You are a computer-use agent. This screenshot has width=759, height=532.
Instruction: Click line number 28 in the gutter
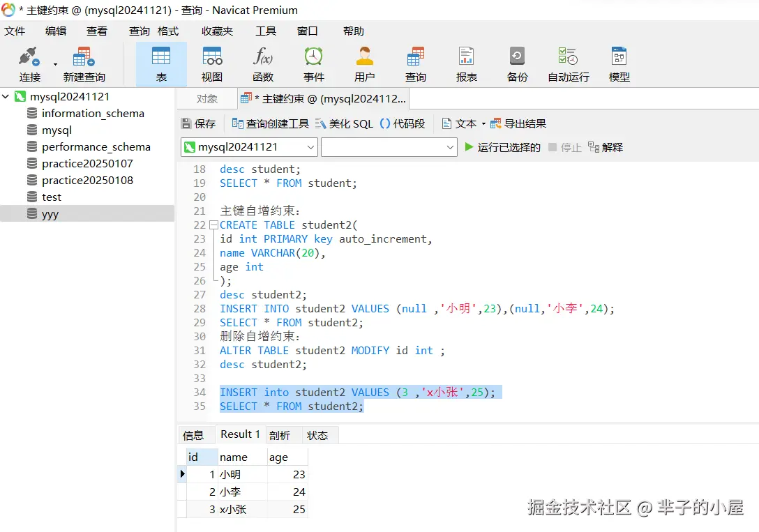200,309
